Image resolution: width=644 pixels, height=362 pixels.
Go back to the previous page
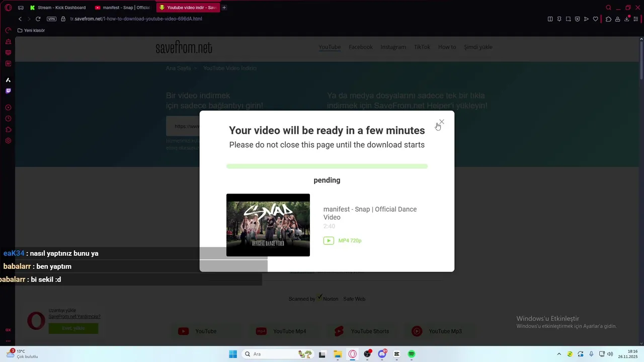20,19
